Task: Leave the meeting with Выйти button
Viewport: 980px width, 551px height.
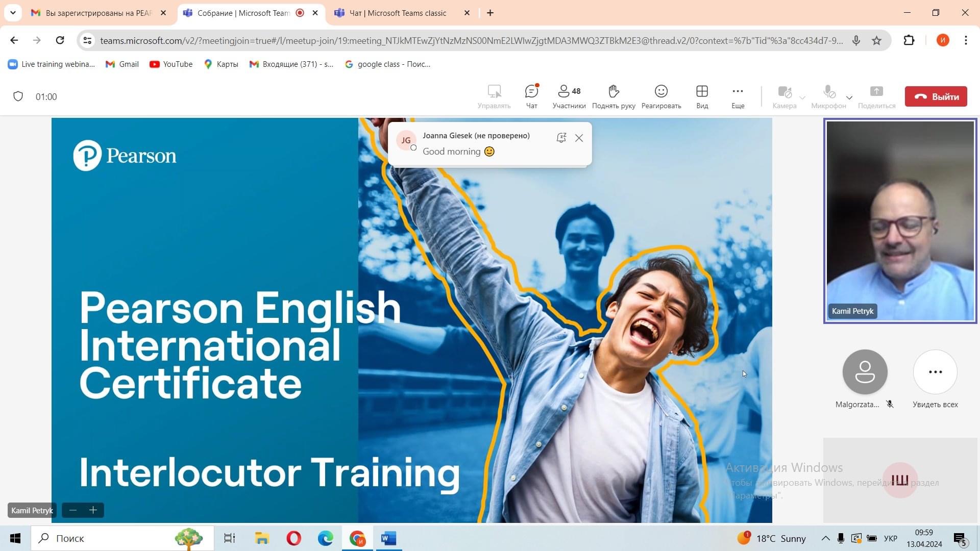Action: point(936,96)
